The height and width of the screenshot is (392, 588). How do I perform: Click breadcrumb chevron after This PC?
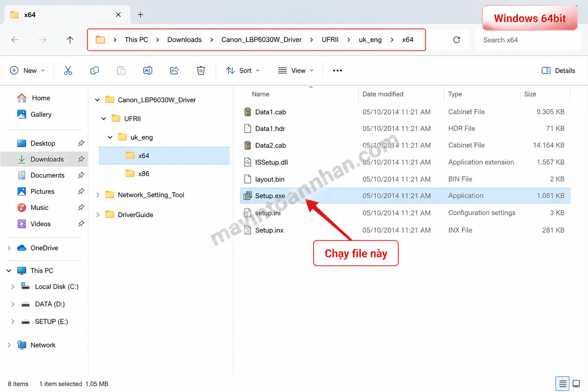(x=158, y=40)
